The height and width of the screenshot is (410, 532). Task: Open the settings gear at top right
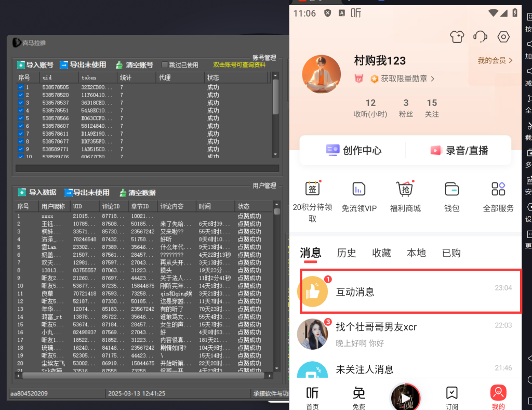pyautogui.click(x=502, y=37)
